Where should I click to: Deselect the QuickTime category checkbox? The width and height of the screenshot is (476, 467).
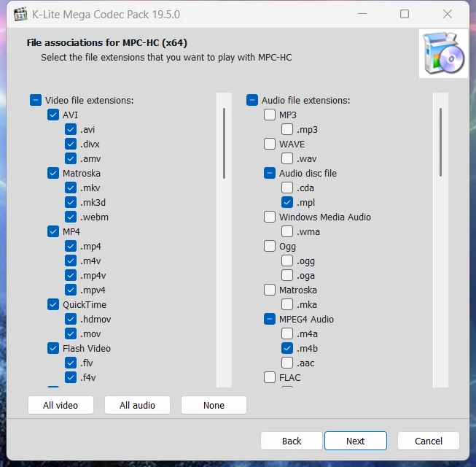(53, 304)
